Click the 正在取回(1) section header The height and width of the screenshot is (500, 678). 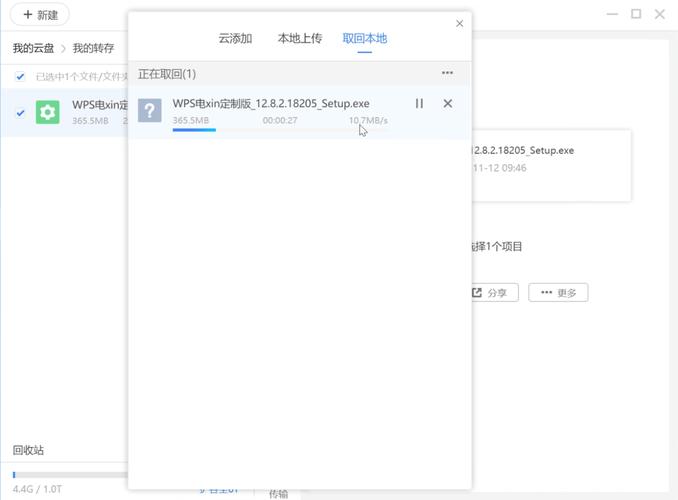click(167, 74)
